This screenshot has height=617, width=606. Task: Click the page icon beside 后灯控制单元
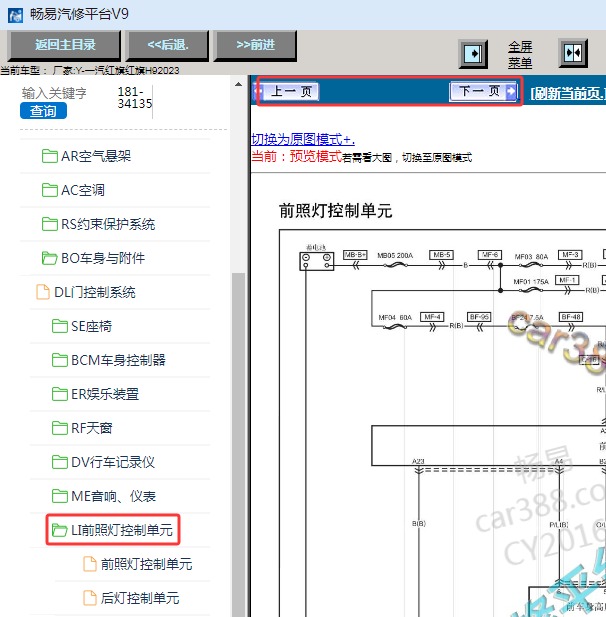click(x=90, y=598)
